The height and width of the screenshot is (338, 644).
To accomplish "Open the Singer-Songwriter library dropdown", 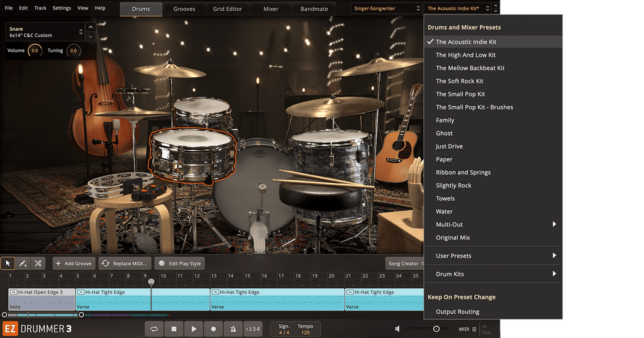I will (x=386, y=8).
